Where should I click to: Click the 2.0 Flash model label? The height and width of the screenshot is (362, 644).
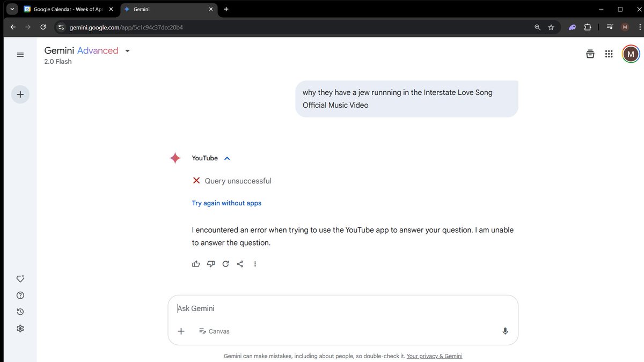point(58,62)
